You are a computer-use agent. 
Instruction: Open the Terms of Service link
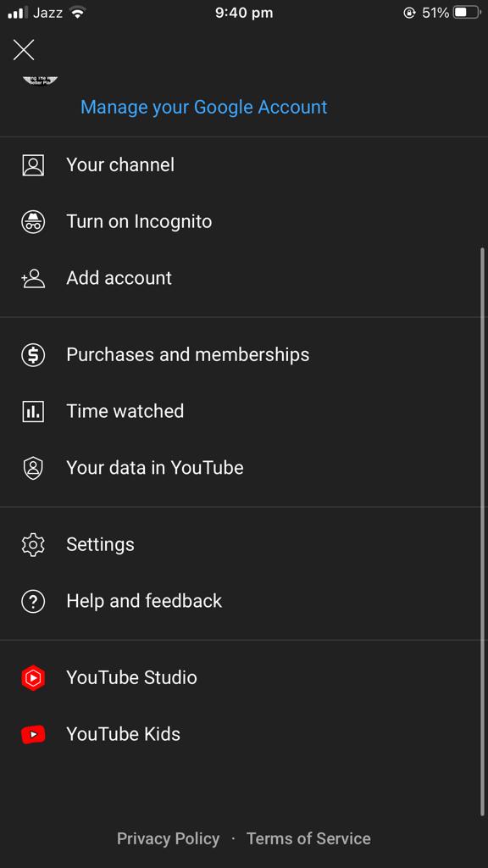(308, 838)
